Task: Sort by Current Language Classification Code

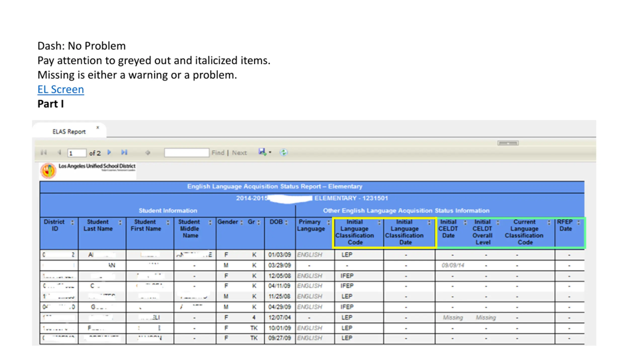Action: [x=549, y=222]
